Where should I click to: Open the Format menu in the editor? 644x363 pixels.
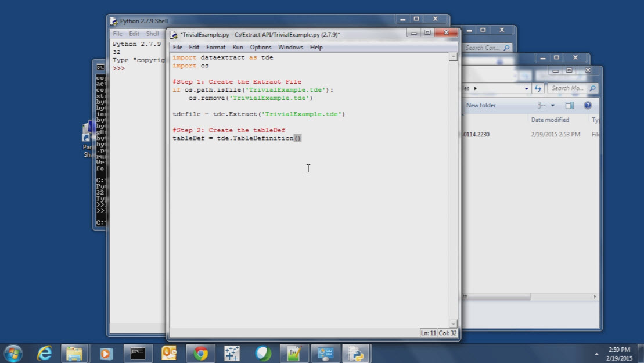215,47
